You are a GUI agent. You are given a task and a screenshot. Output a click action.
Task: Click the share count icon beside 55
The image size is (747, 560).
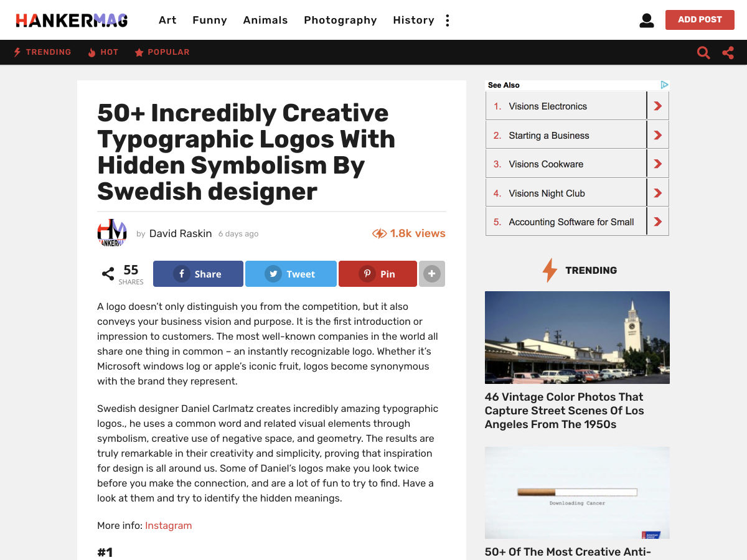click(x=108, y=274)
